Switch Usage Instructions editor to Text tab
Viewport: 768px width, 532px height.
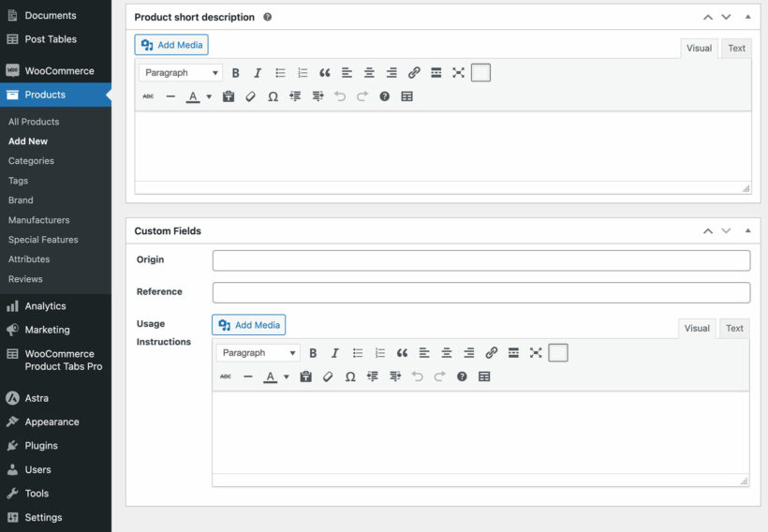[734, 329]
